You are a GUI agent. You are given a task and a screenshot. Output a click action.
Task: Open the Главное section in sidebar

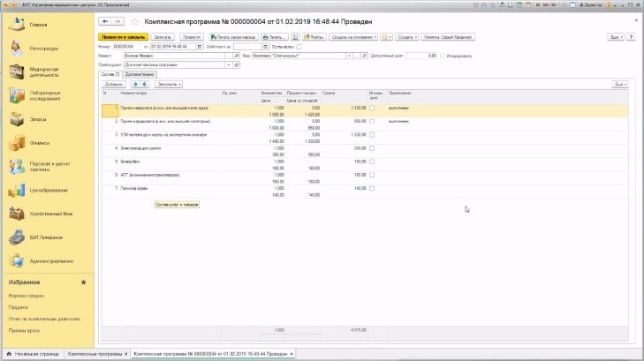tap(27, 25)
